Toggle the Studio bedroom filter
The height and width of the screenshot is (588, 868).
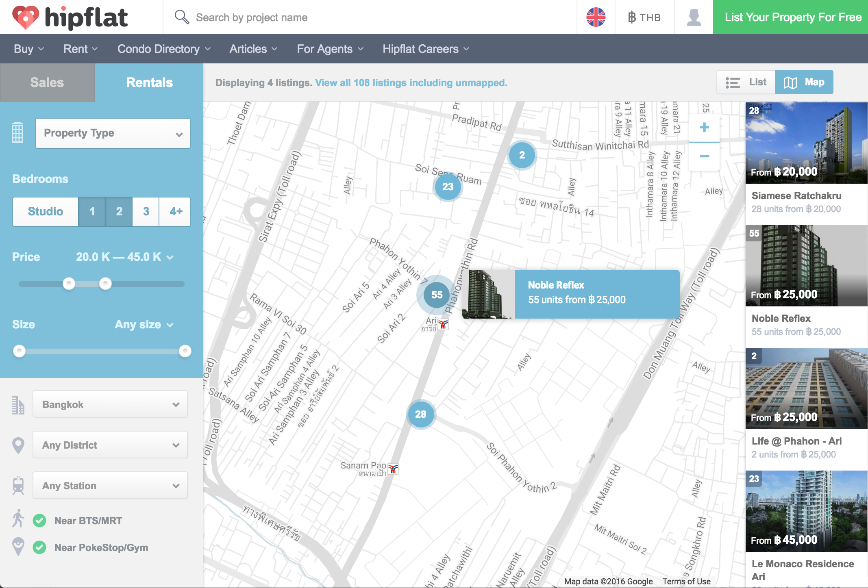[46, 211]
